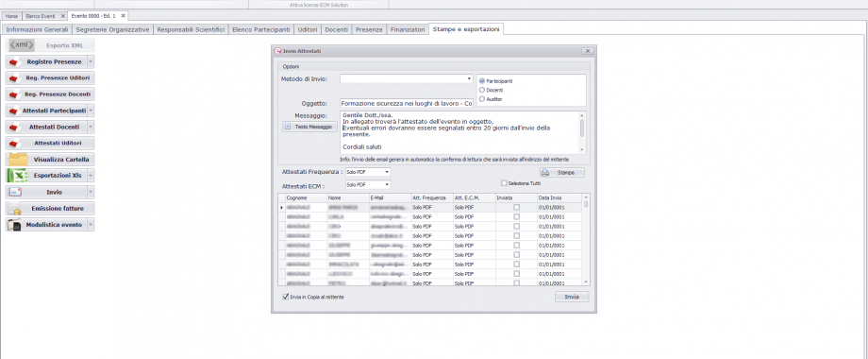
Task: Click the red PDF icon on Registro Presenze
Action: (14, 62)
